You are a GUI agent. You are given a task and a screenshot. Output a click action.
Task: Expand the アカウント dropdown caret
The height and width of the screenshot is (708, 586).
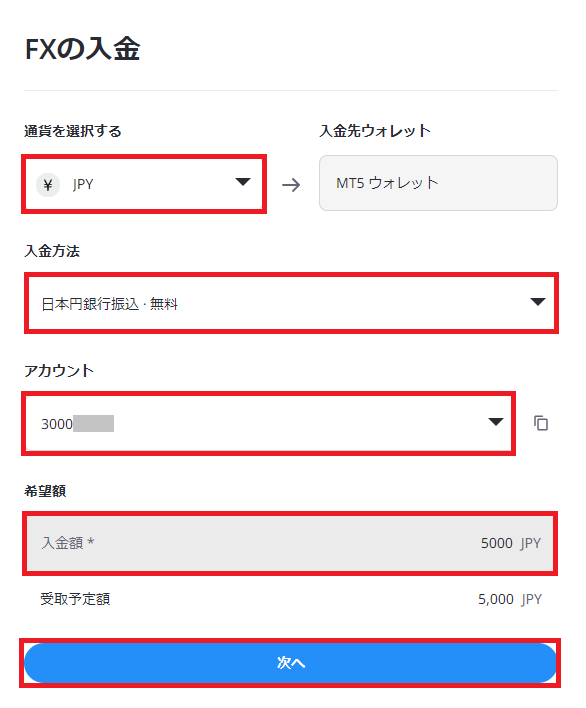(x=496, y=422)
